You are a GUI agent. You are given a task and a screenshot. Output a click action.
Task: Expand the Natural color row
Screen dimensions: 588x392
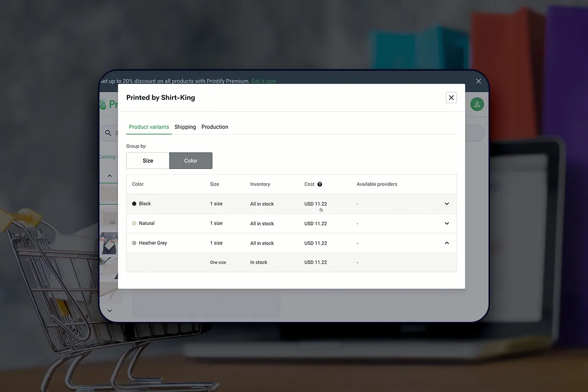pos(447,223)
